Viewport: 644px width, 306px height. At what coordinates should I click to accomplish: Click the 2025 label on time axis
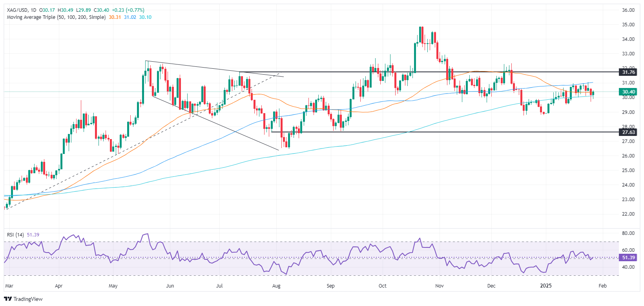tap(545, 286)
